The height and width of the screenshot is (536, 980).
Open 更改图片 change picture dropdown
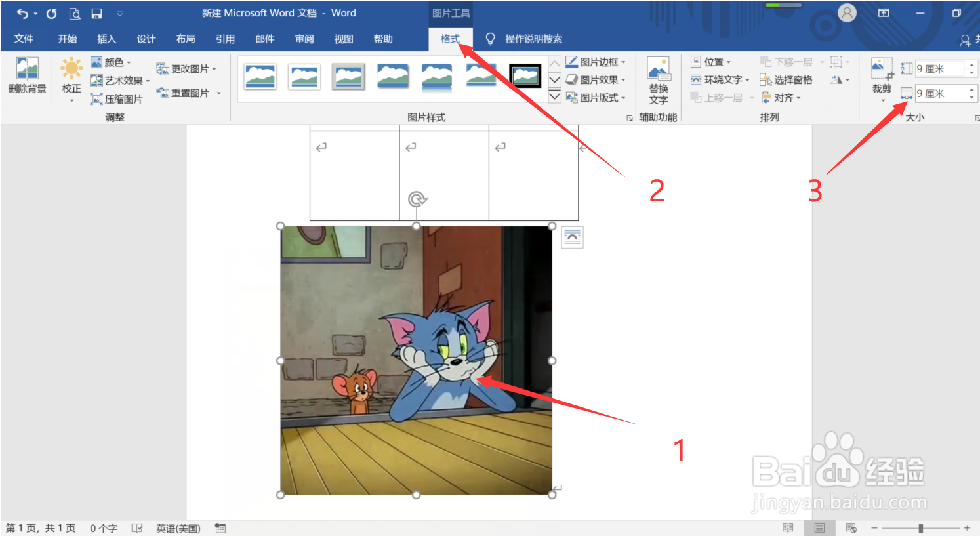click(x=186, y=69)
